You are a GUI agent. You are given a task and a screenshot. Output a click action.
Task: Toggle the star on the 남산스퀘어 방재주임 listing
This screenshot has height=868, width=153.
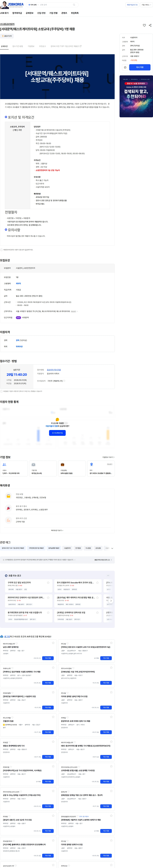click(x=53, y=643)
